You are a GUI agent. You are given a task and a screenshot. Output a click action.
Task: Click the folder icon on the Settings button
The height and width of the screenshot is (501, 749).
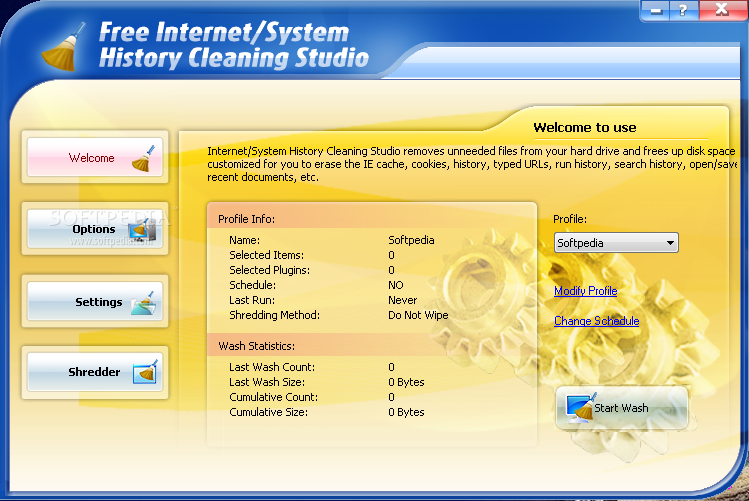coord(144,303)
